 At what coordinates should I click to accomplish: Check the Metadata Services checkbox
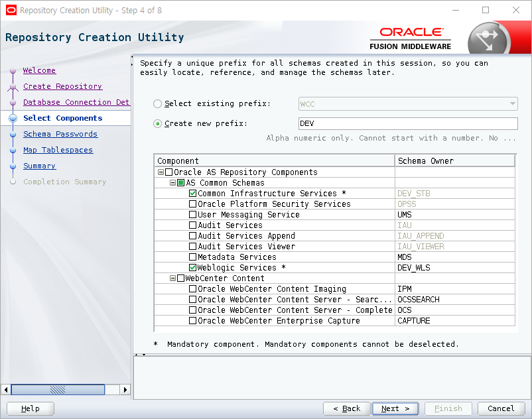(x=193, y=257)
